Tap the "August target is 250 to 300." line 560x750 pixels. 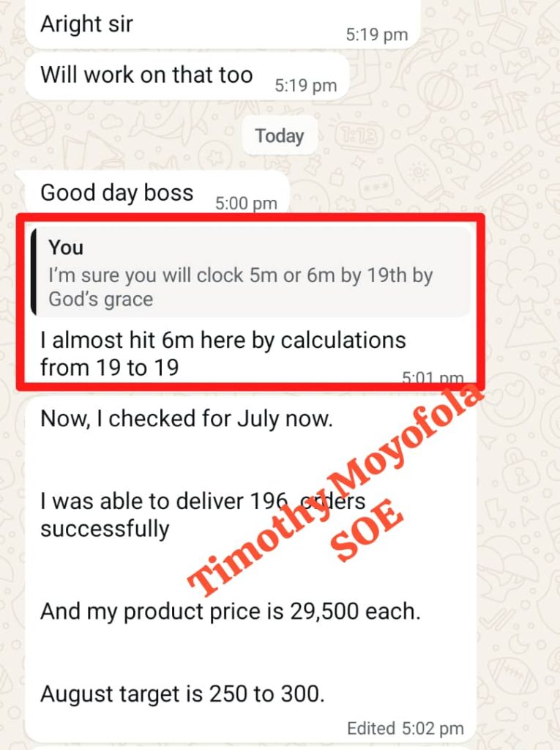click(x=183, y=694)
